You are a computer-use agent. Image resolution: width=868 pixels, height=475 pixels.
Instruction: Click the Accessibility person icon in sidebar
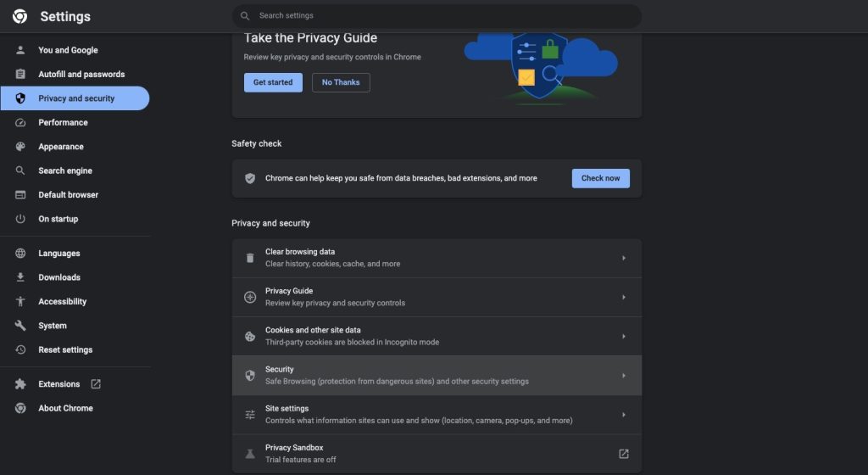[20, 301]
